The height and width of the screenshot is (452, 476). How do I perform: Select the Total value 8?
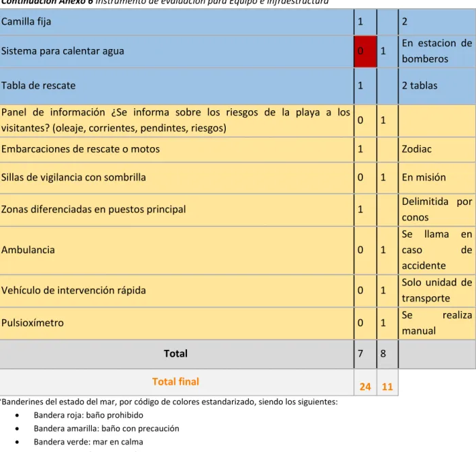[x=383, y=353]
